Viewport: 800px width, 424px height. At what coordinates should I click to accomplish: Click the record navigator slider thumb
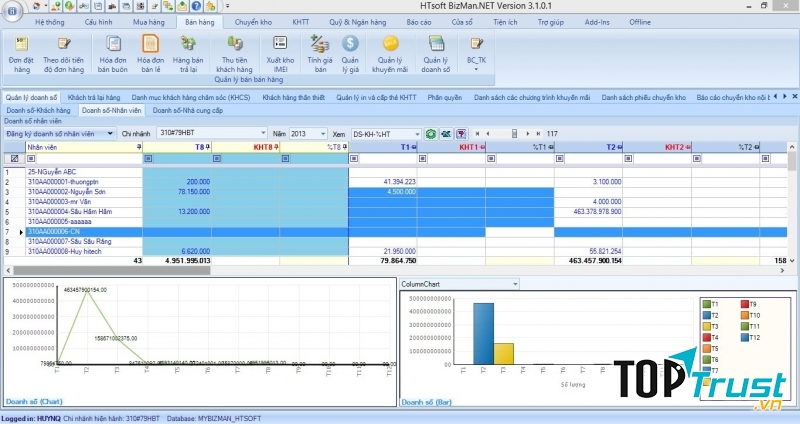click(x=514, y=134)
